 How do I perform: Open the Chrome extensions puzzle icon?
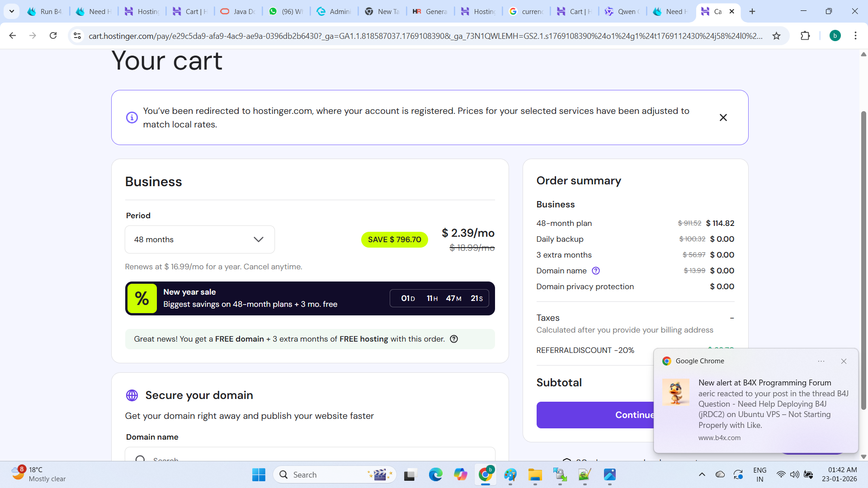(x=805, y=36)
